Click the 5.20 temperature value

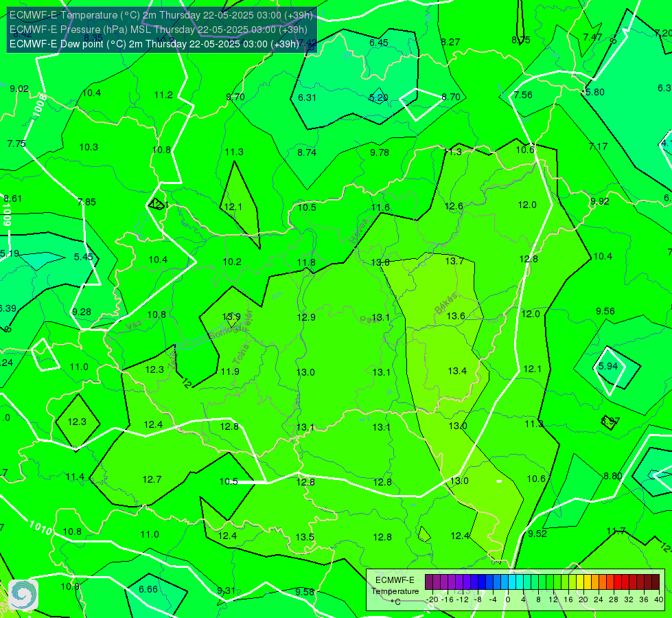tap(378, 98)
